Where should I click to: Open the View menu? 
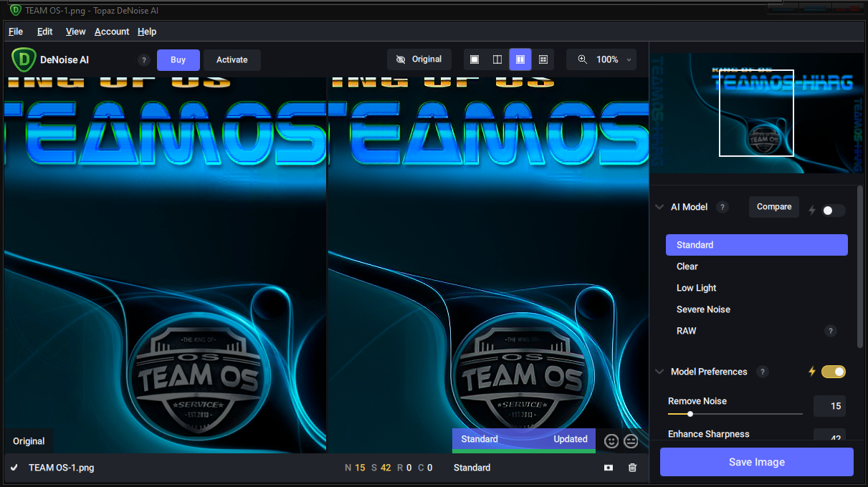click(75, 32)
